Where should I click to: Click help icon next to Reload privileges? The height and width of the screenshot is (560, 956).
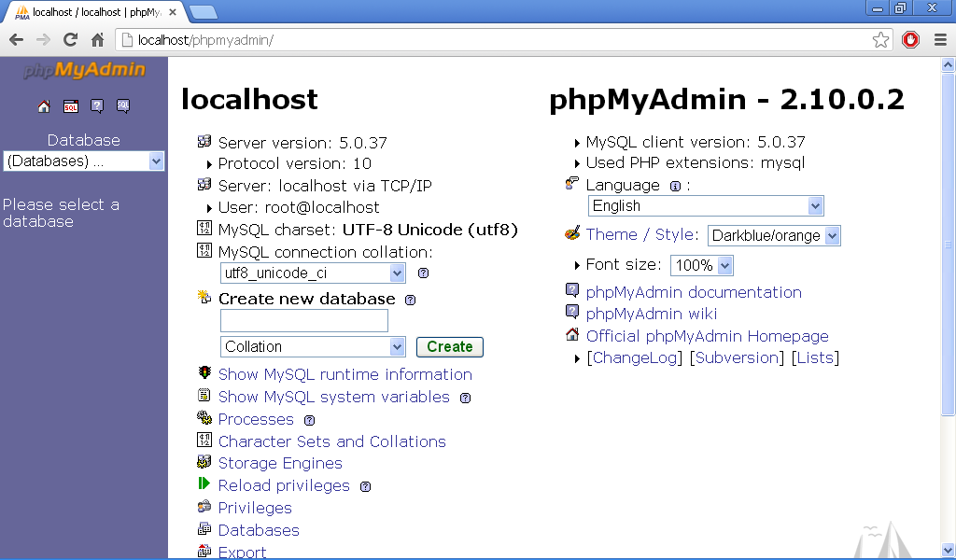365,487
